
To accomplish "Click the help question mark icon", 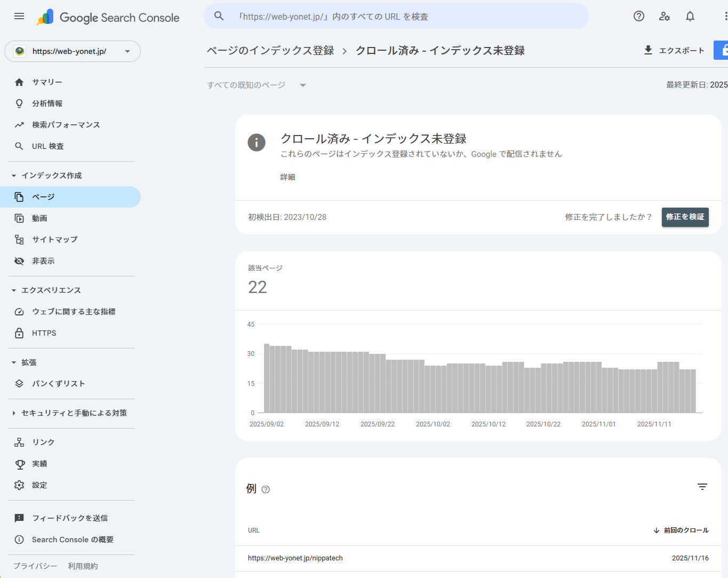I will click(x=638, y=16).
